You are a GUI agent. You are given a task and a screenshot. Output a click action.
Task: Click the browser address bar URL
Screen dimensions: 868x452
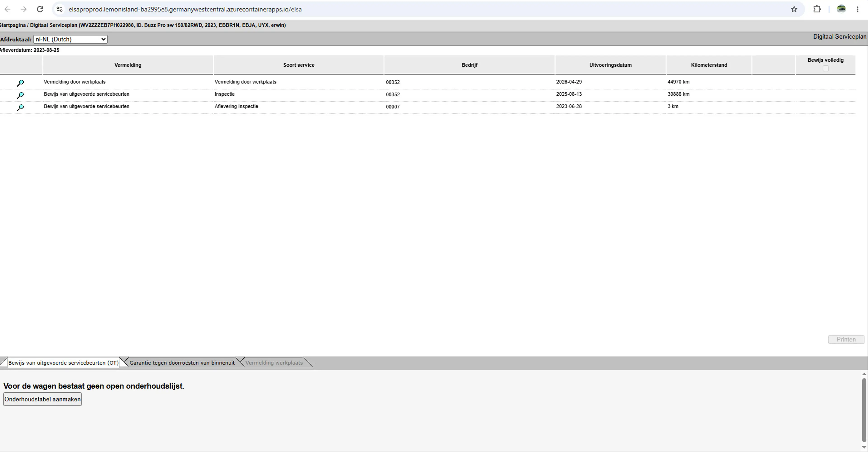tap(185, 9)
